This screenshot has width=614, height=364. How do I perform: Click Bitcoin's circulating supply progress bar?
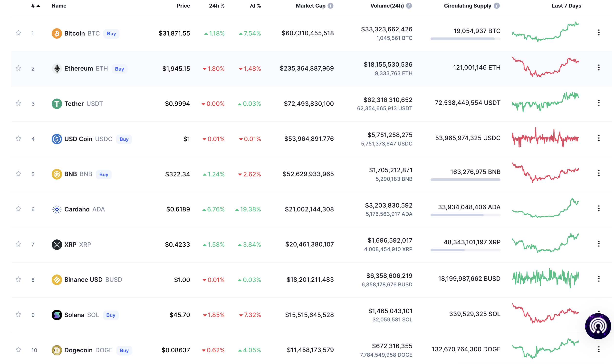(x=465, y=39)
